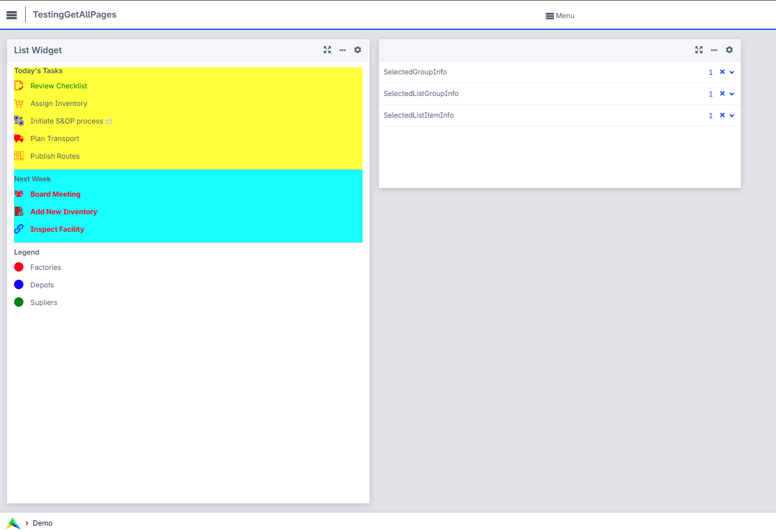Click the Assign Inventory cart icon
This screenshot has height=532, width=776.
[19, 104]
